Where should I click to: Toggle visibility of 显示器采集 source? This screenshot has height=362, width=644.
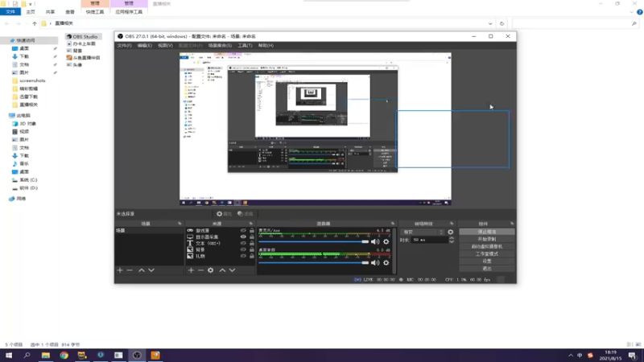[x=243, y=237]
